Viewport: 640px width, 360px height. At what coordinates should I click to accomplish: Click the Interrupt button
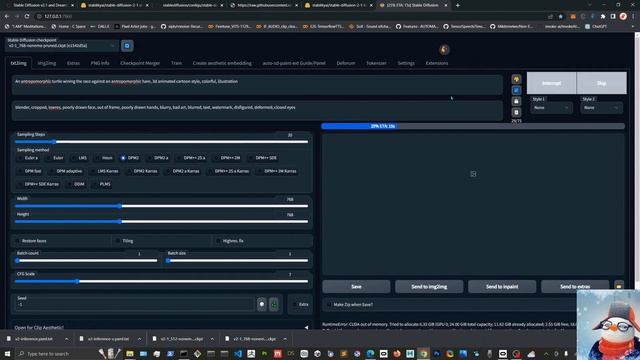coord(551,83)
